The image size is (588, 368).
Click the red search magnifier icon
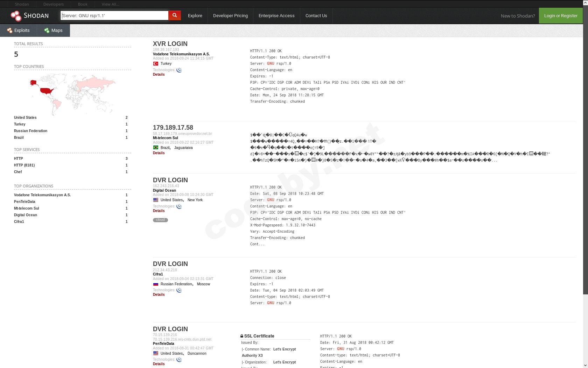[x=174, y=15]
